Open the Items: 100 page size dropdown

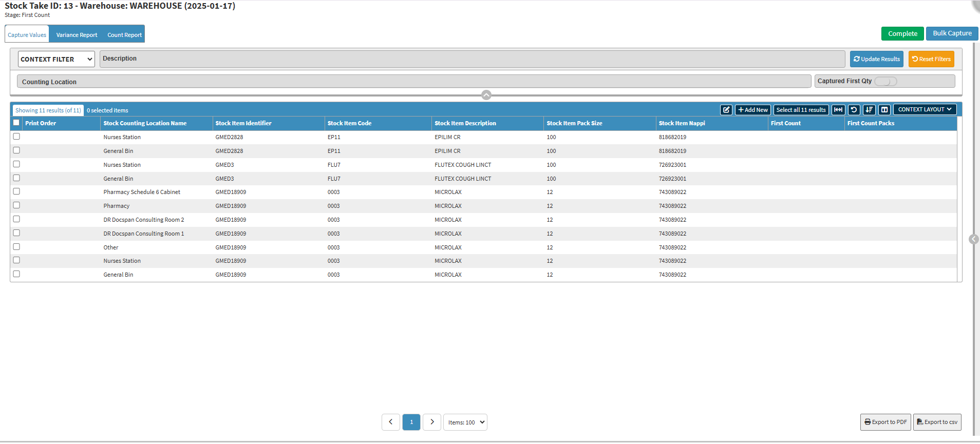point(465,422)
